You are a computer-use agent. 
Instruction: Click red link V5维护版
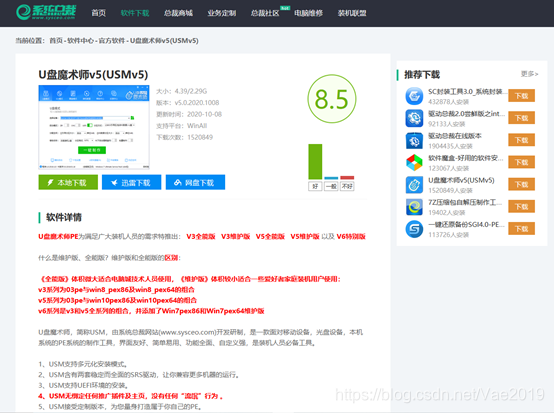(x=305, y=236)
